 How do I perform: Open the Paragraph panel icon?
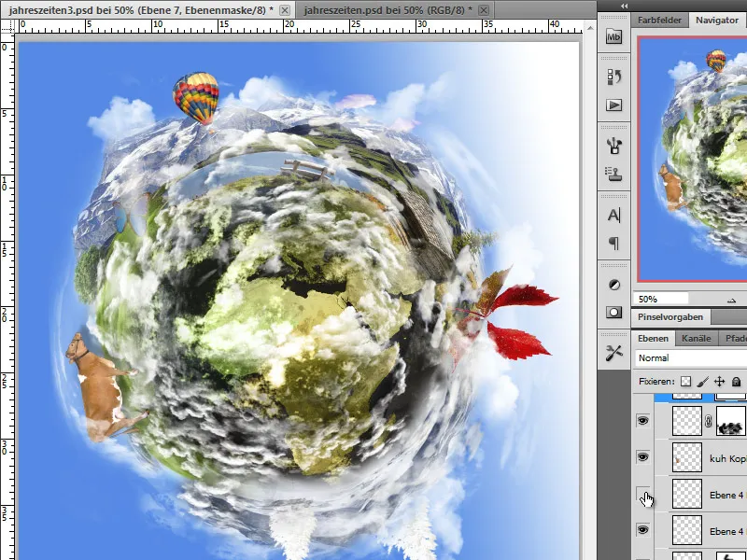[x=613, y=244]
